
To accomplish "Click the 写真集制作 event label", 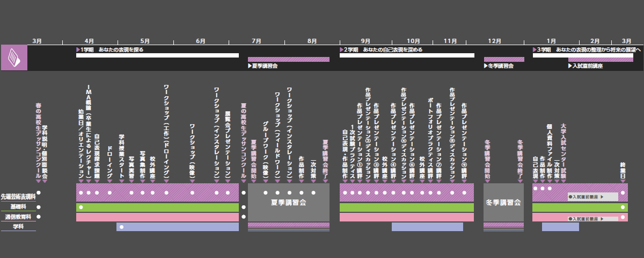I will pos(143,164).
